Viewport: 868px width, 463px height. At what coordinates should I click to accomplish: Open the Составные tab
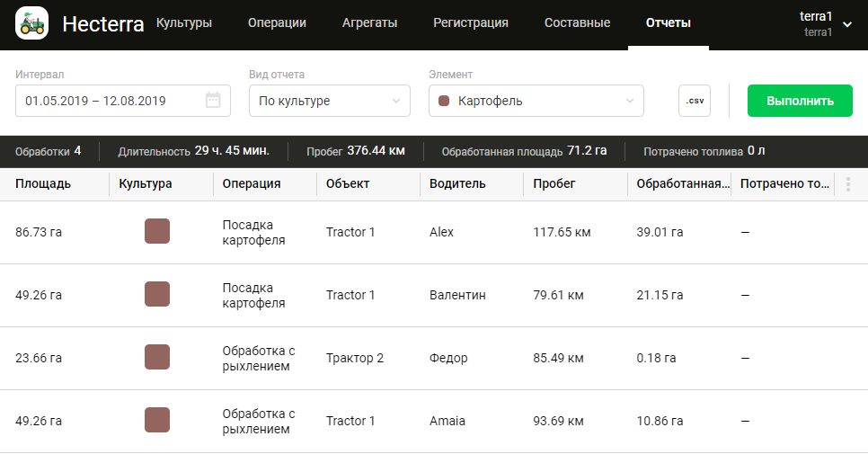tap(577, 22)
